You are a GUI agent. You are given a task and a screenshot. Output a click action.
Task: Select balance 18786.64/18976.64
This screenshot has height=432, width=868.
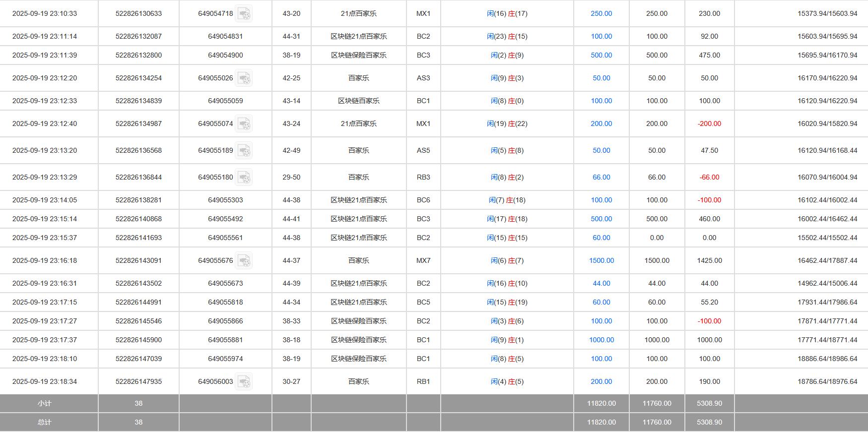827,381
